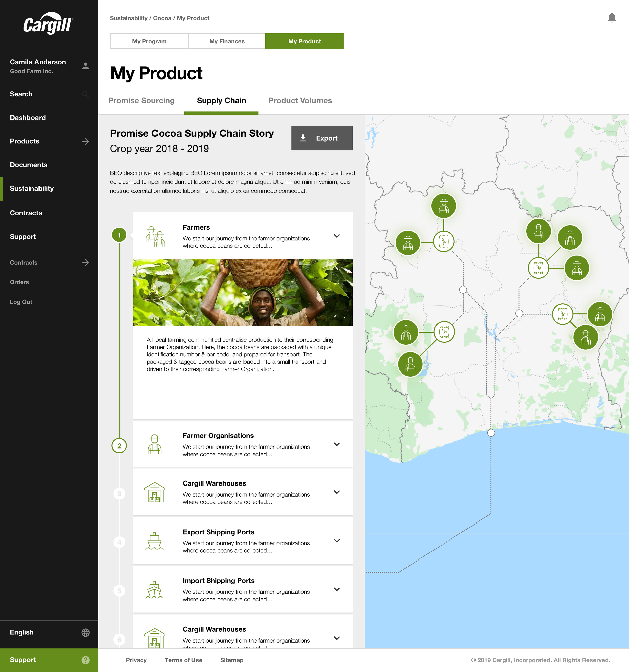Click the "Crop year 2018 - 2019" text
The image size is (629, 672).
pyautogui.click(x=159, y=149)
